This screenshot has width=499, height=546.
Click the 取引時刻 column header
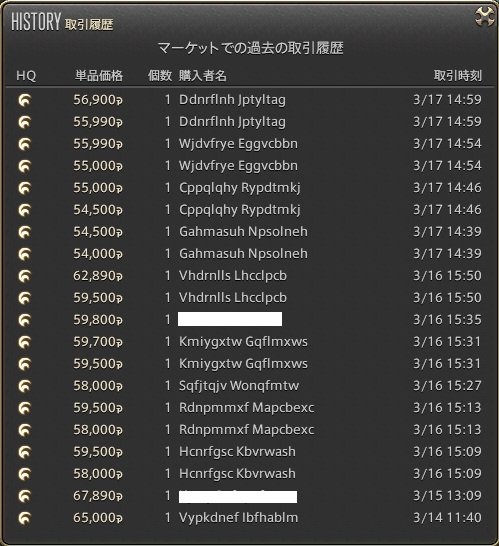click(x=458, y=76)
